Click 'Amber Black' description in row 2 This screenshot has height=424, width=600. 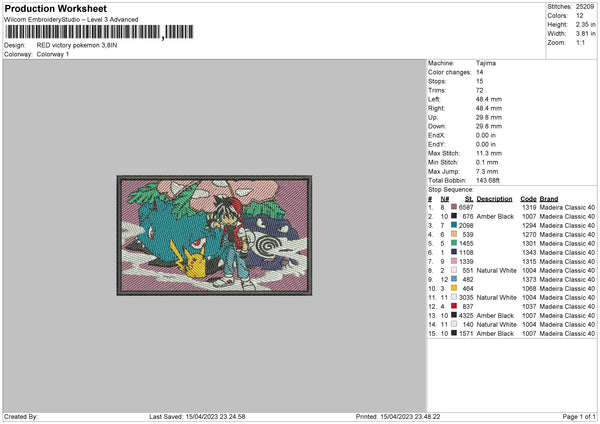tap(495, 217)
